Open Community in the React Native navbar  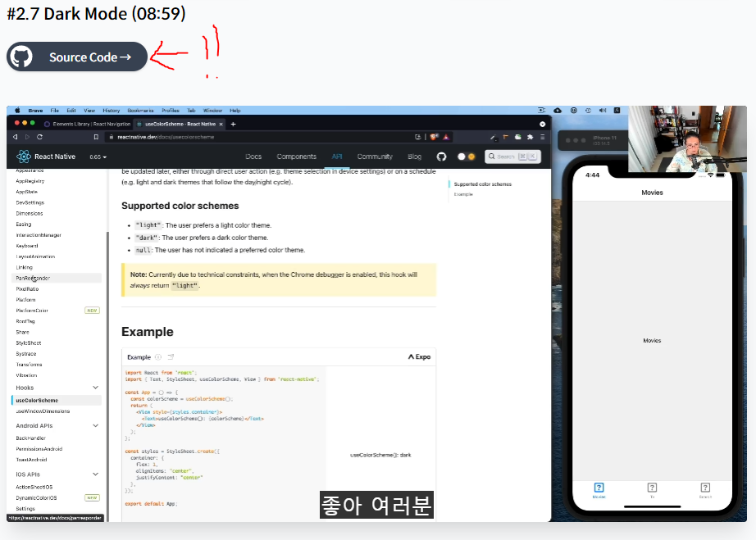pyautogui.click(x=375, y=157)
